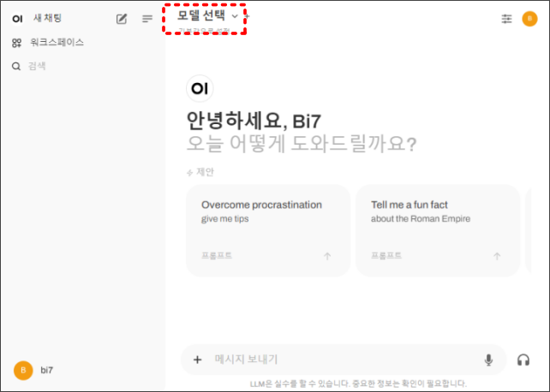
Task: Click the up arrow on Roman Empire card
Action: (497, 256)
